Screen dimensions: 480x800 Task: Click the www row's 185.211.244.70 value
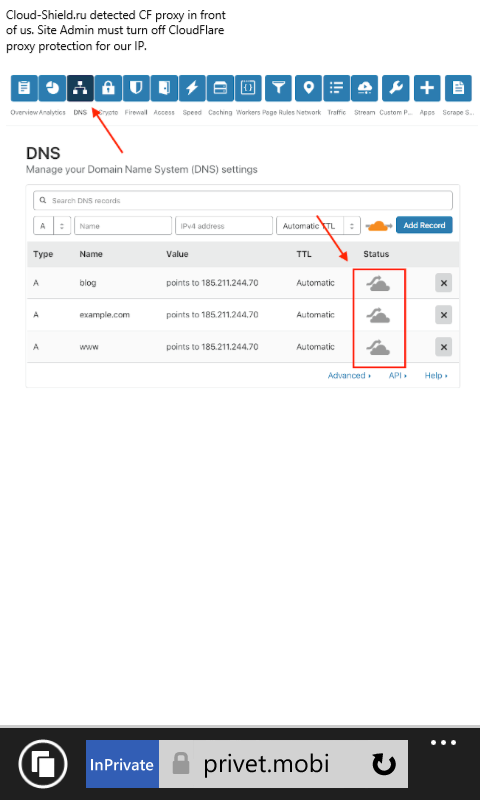pyautogui.click(x=230, y=347)
